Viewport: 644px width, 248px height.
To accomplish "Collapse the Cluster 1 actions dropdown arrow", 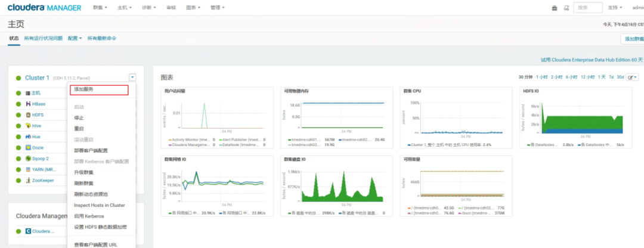I will click(x=132, y=77).
